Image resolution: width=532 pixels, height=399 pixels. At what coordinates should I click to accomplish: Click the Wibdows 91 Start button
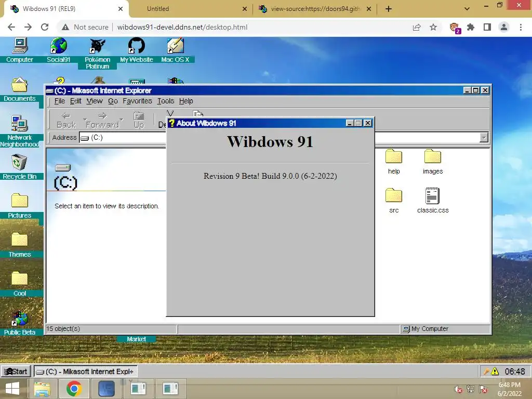pos(16,371)
